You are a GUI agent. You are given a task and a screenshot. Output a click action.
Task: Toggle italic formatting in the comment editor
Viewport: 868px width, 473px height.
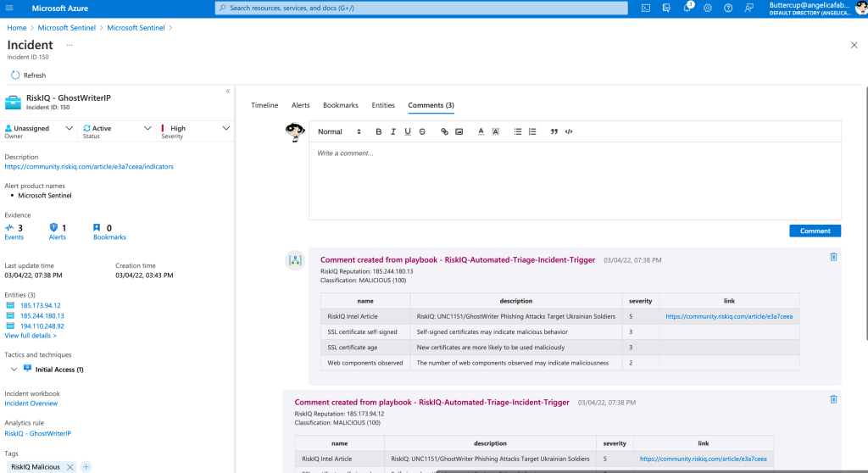point(393,131)
